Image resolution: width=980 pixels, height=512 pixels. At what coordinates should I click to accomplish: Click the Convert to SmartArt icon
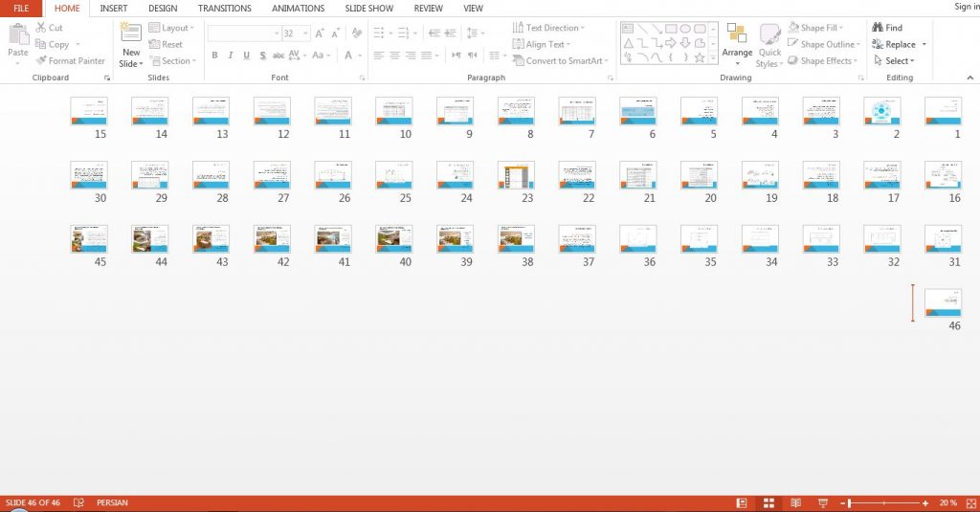click(x=518, y=60)
